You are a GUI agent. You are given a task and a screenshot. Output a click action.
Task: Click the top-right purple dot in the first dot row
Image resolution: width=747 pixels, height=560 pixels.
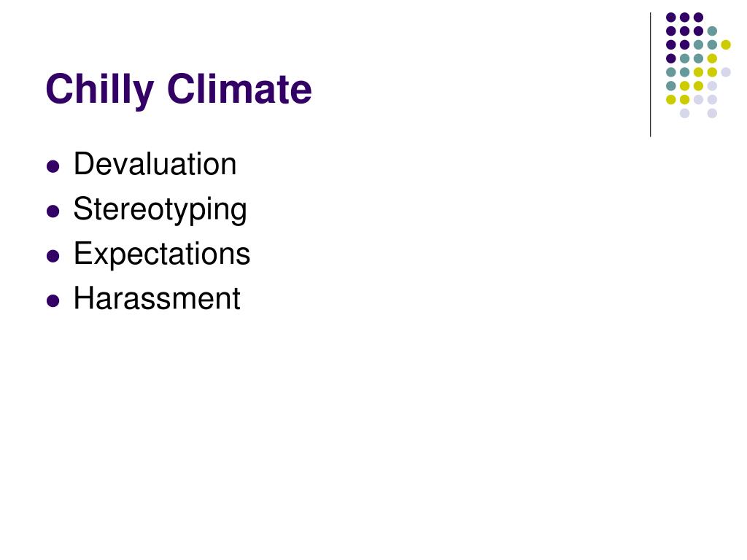click(x=698, y=17)
